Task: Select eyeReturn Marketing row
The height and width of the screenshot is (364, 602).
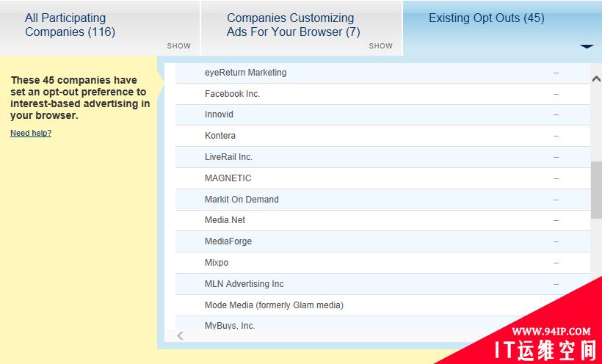Action: click(382, 73)
